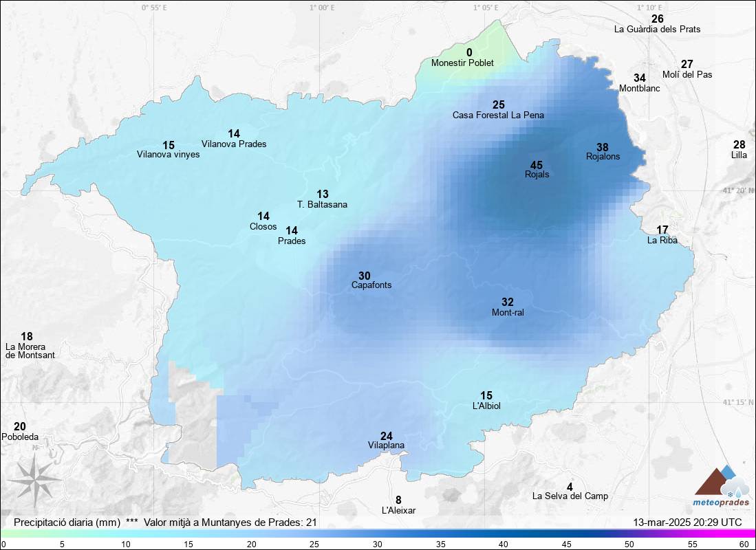
Task: Click the Molí del Pas label
Action: [687, 75]
